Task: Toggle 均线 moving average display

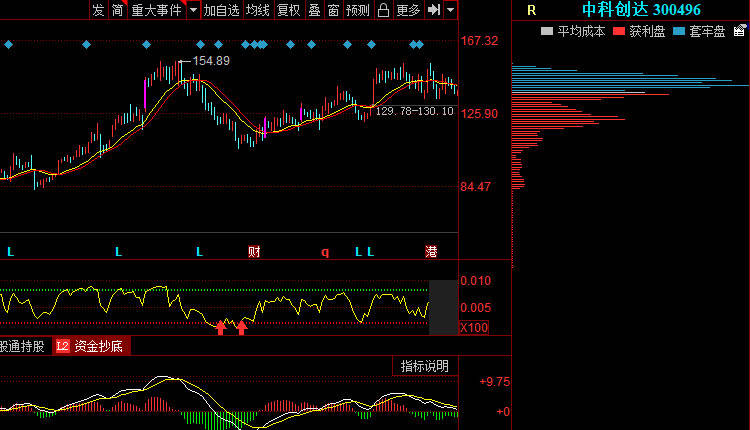Action: tap(258, 10)
